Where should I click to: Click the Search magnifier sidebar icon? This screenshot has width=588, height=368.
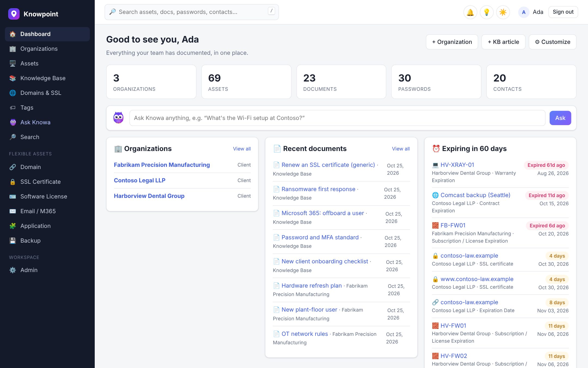click(x=13, y=137)
